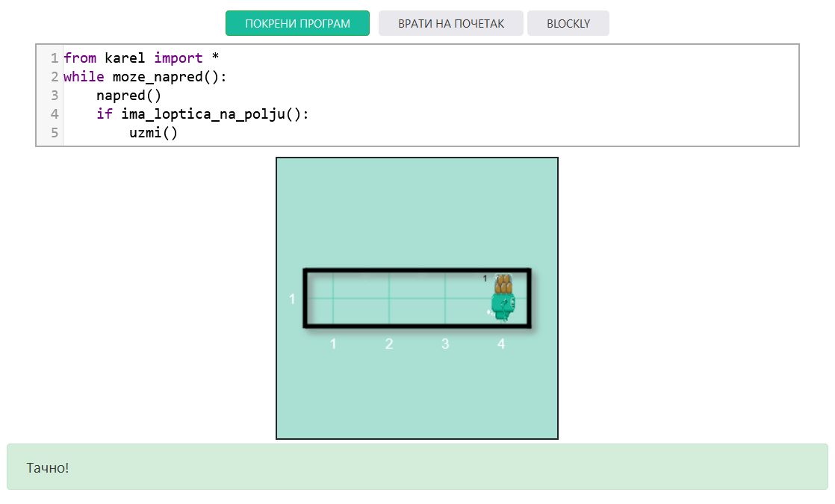Click the 'while moze_napred():' code line

(x=144, y=76)
